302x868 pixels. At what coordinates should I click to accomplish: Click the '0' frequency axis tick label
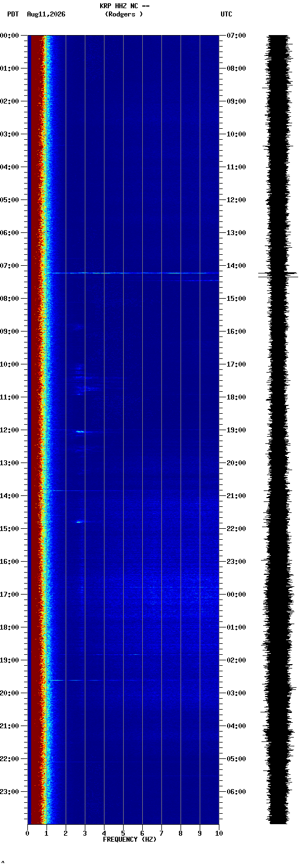(27, 833)
